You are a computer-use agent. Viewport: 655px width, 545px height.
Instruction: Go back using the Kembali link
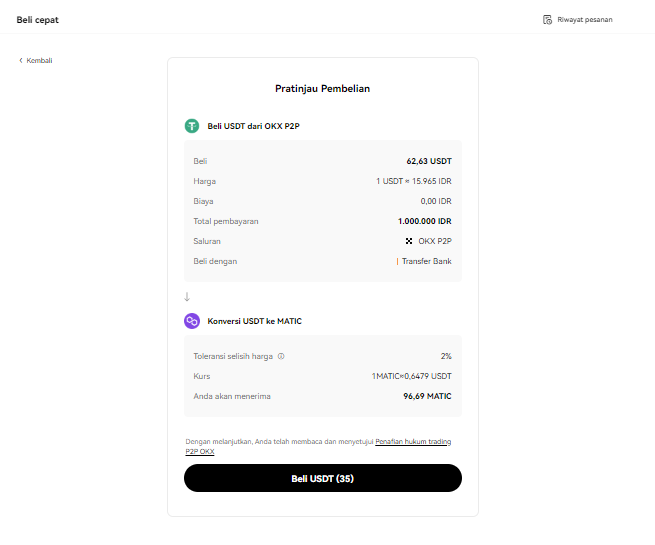[39, 60]
